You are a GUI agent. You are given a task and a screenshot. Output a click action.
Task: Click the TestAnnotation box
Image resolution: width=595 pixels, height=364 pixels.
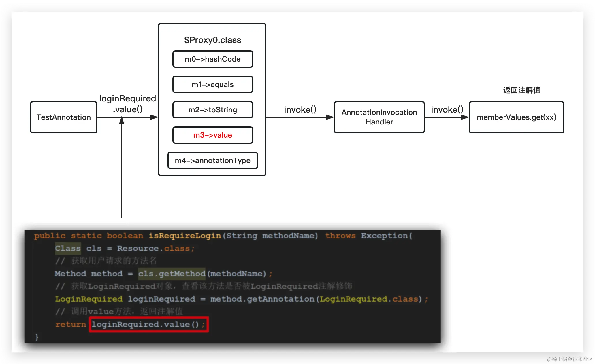63,117
